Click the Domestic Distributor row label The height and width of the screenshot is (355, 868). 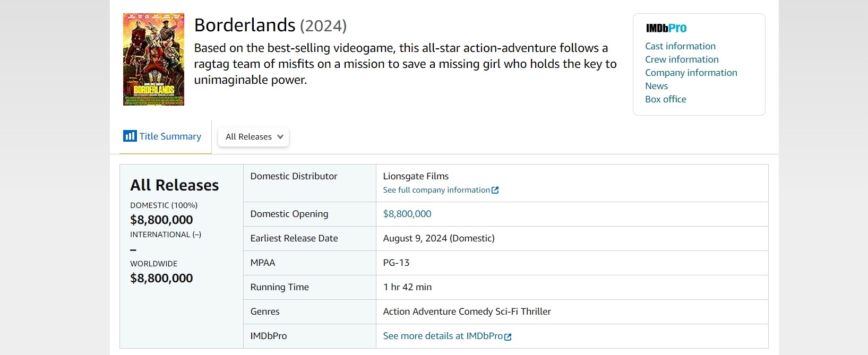tap(294, 176)
